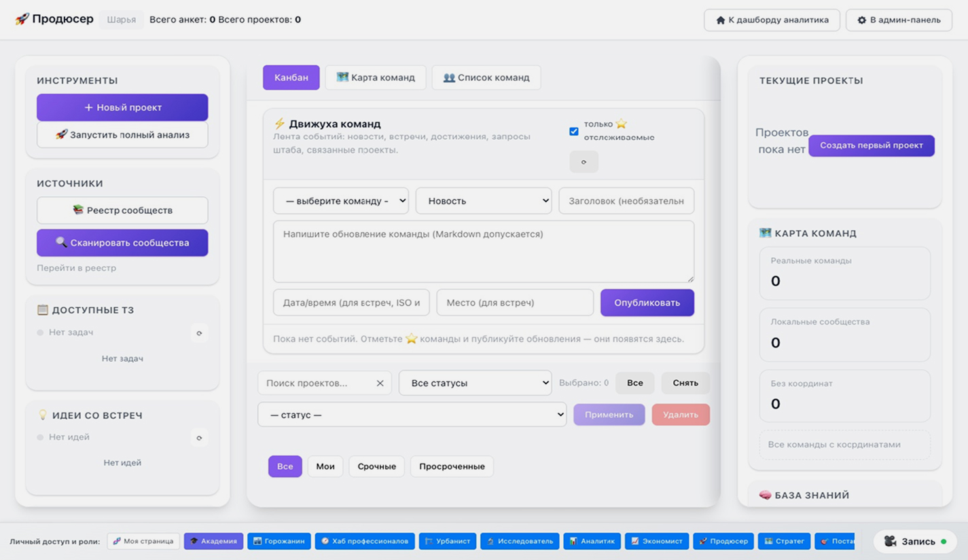
Task: Click the Запись recording indicator
Action: pyautogui.click(x=914, y=541)
